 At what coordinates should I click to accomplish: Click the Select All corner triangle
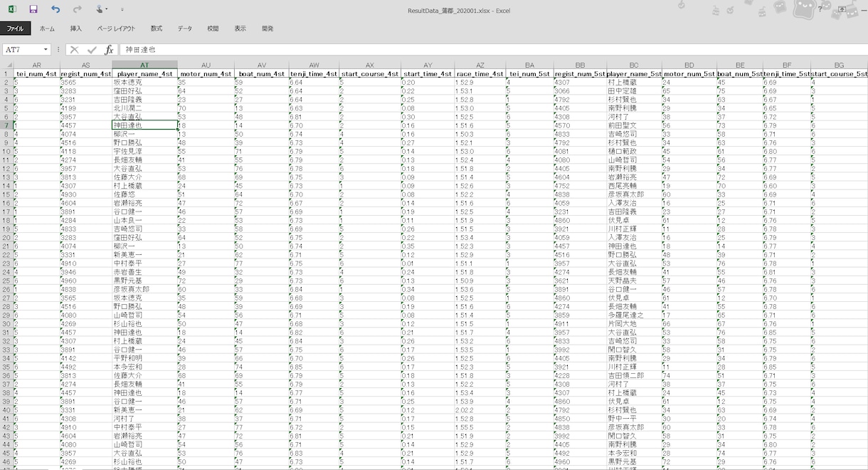click(x=7, y=65)
